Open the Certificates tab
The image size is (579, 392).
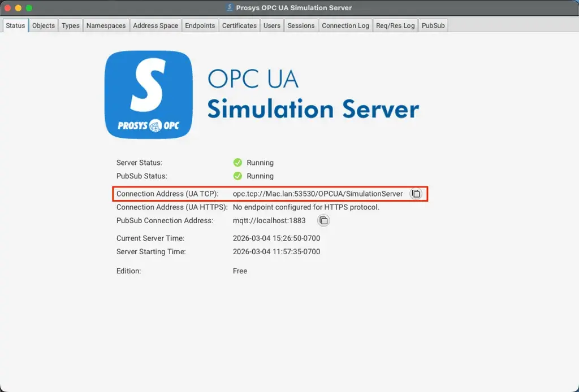click(239, 25)
